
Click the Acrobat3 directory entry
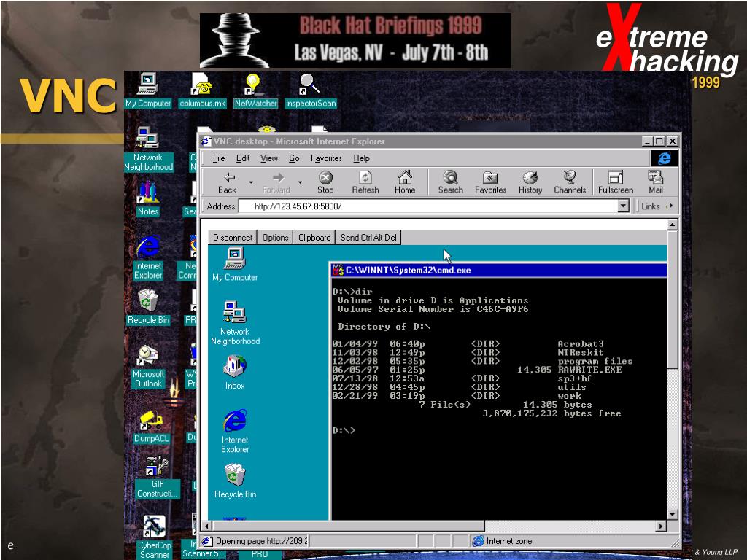(x=581, y=344)
